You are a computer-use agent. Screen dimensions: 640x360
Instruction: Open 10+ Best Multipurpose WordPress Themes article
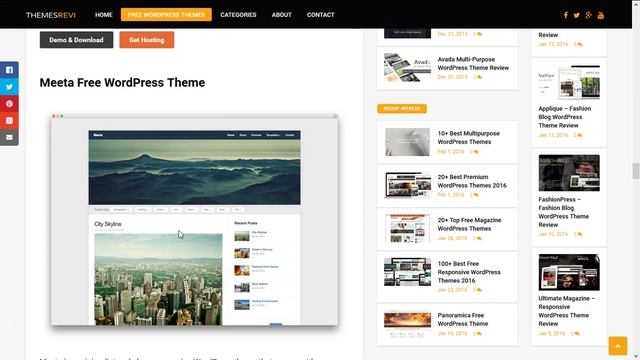[x=468, y=138]
